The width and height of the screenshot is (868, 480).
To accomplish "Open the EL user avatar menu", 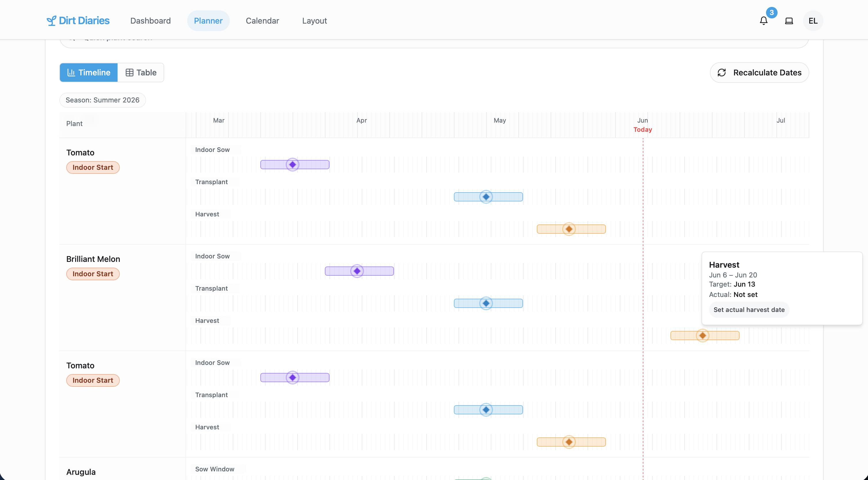I will click(x=813, y=21).
